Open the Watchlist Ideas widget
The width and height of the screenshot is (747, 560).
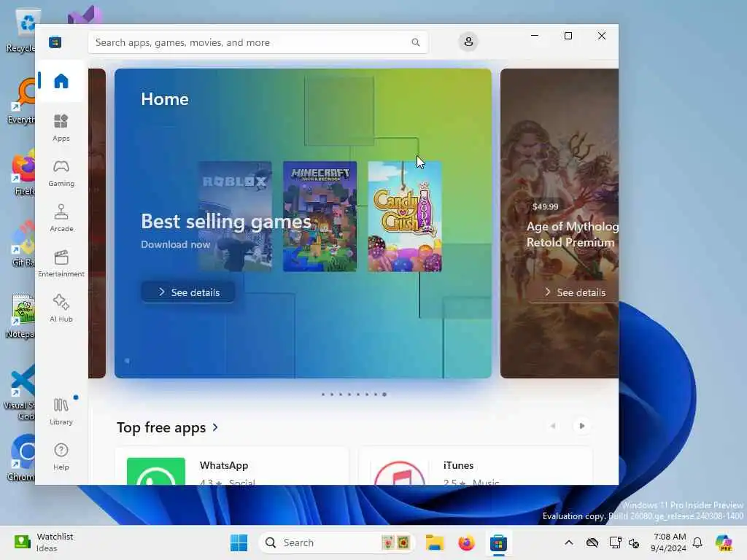point(44,542)
